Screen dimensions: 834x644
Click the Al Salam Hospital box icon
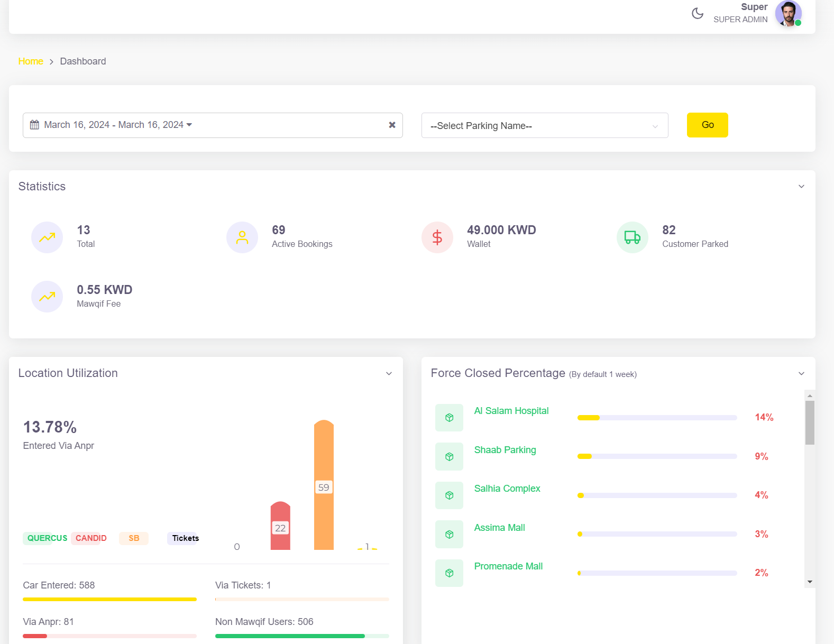tap(449, 418)
